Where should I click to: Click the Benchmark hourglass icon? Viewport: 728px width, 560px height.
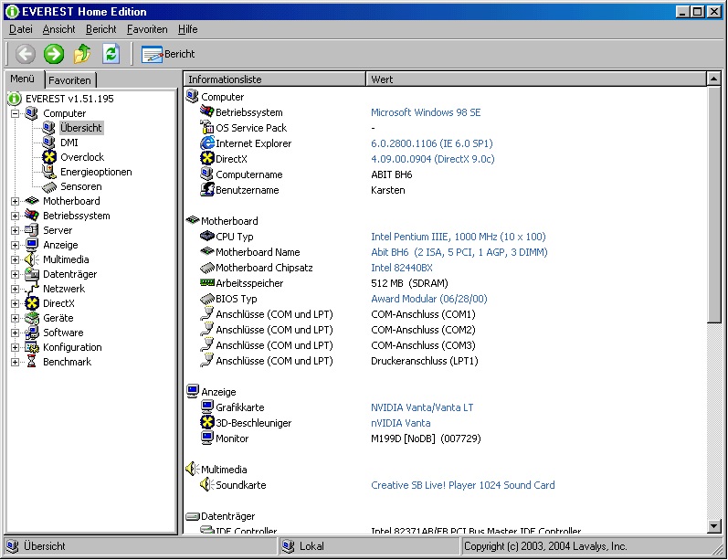pyautogui.click(x=32, y=362)
